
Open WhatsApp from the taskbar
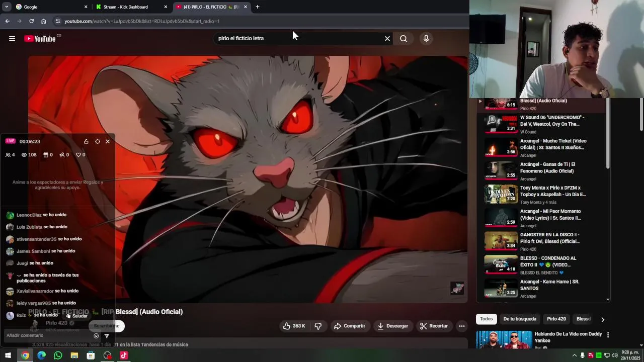click(58, 355)
